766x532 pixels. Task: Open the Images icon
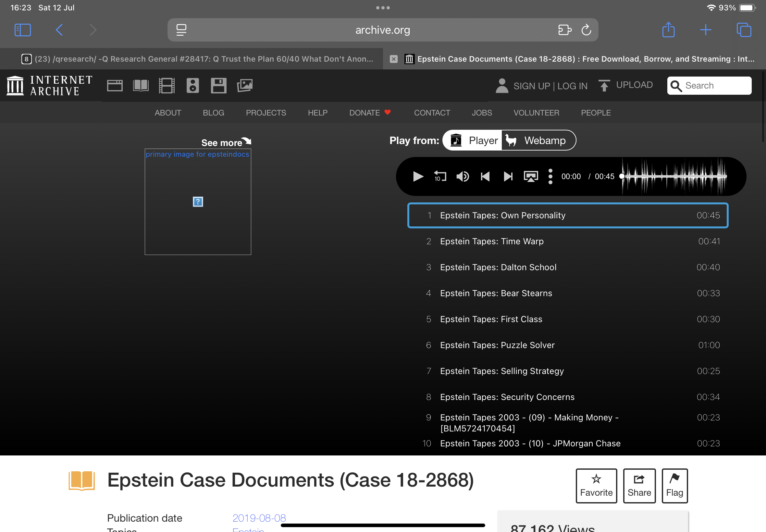point(245,86)
